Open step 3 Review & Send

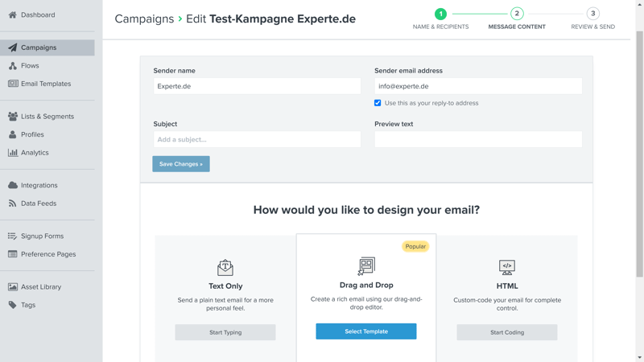tap(592, 14)
